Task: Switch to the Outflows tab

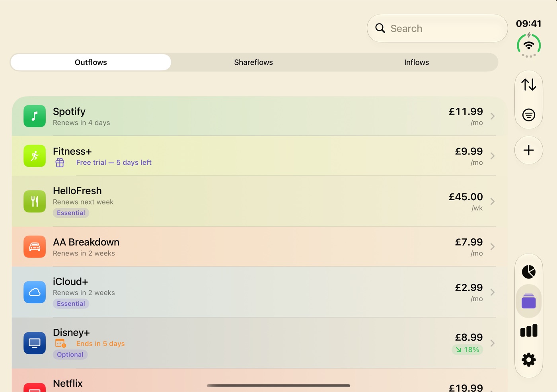Action: point(91,62)
